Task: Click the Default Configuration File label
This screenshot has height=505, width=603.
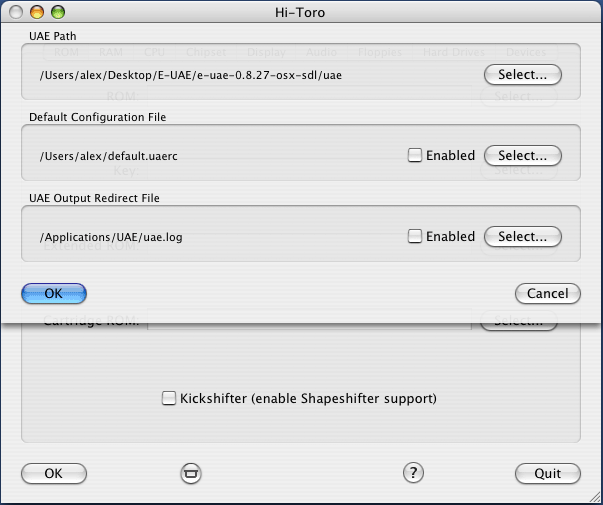Action: tap(98, 117)
